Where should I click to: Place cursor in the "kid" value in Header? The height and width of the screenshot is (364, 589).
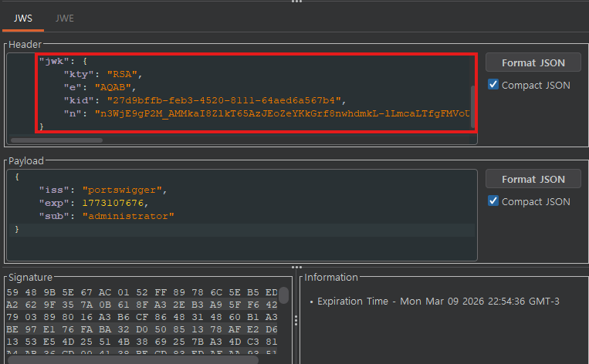[222, 100]
